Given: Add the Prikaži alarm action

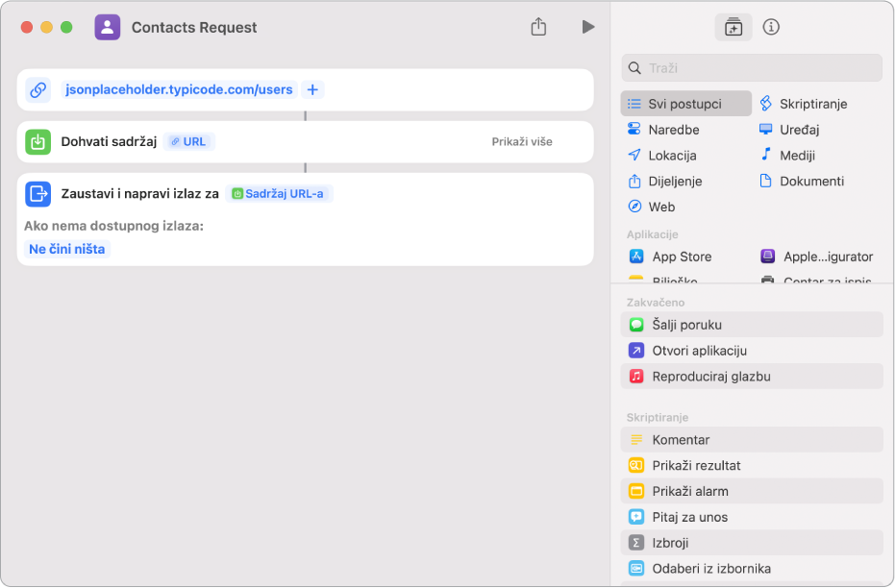Looking at the screenshot, I should [x=752, y=491].
